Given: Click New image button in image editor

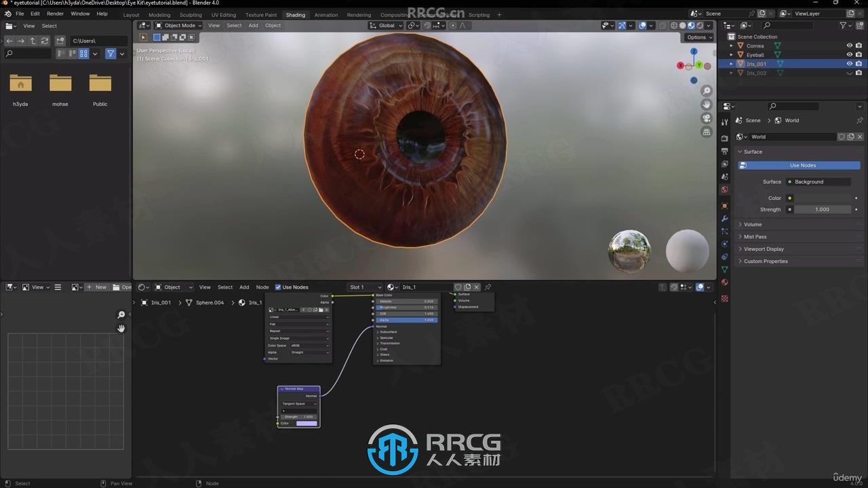Looking at the screenshot, I should coord(96,287).
